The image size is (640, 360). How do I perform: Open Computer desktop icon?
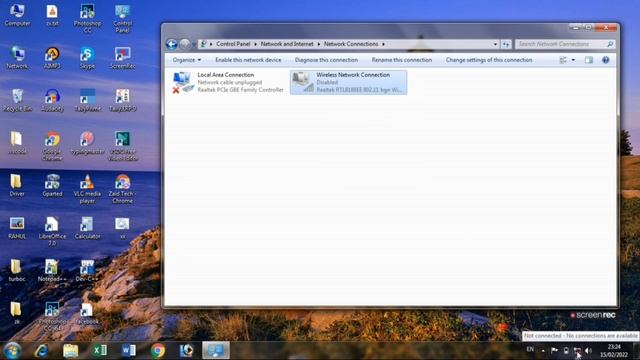pyautogui.click(x=17, y=16)
